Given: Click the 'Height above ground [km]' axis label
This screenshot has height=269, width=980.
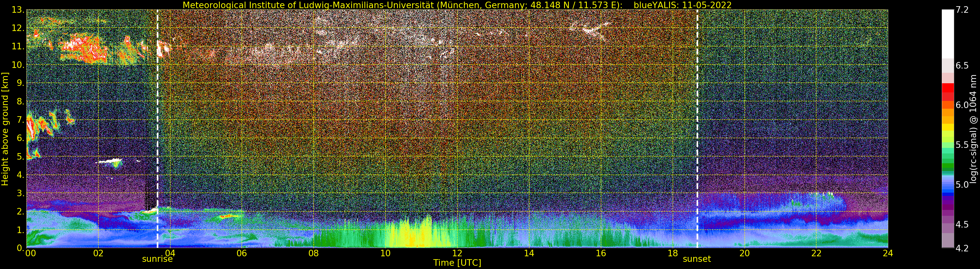Looking at the screenshot, I should pyautogui.click(x=5, y=129).
